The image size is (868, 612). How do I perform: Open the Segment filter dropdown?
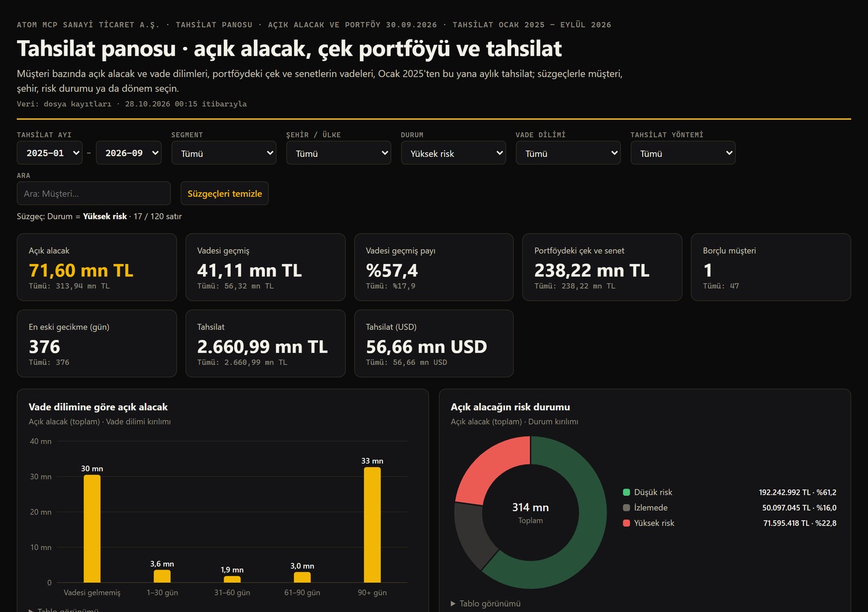click(x=224, y=153)
